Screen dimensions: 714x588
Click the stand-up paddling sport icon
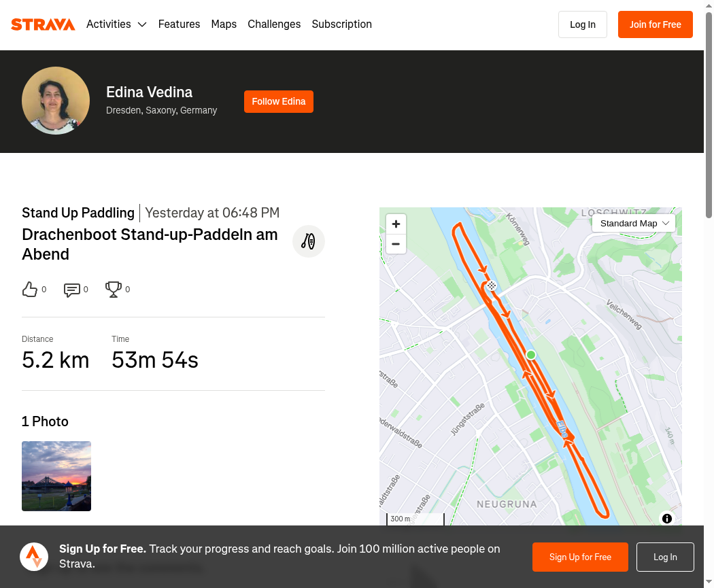tap(309, 241)
